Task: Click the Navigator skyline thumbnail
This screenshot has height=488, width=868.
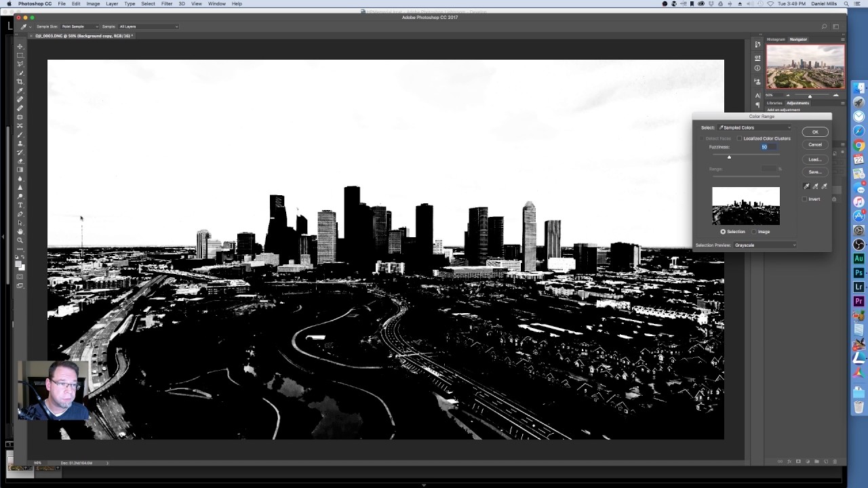Action: point(806,67)
